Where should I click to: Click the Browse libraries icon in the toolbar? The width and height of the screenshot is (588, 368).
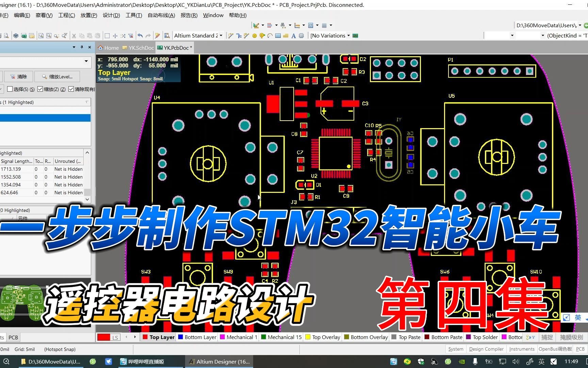pyautogui.click(x=167, y=35)
